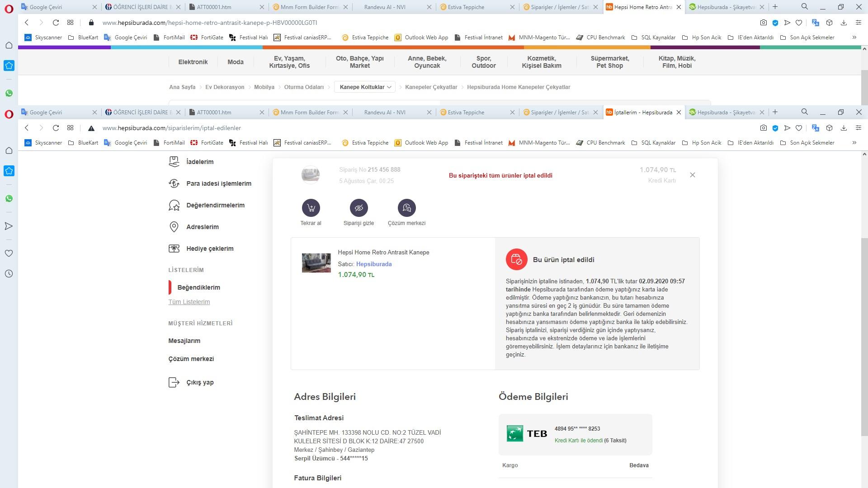Open heart bookmarks icon in Opera sidebar
Screen dimensions: 868x488
[9, 253]
